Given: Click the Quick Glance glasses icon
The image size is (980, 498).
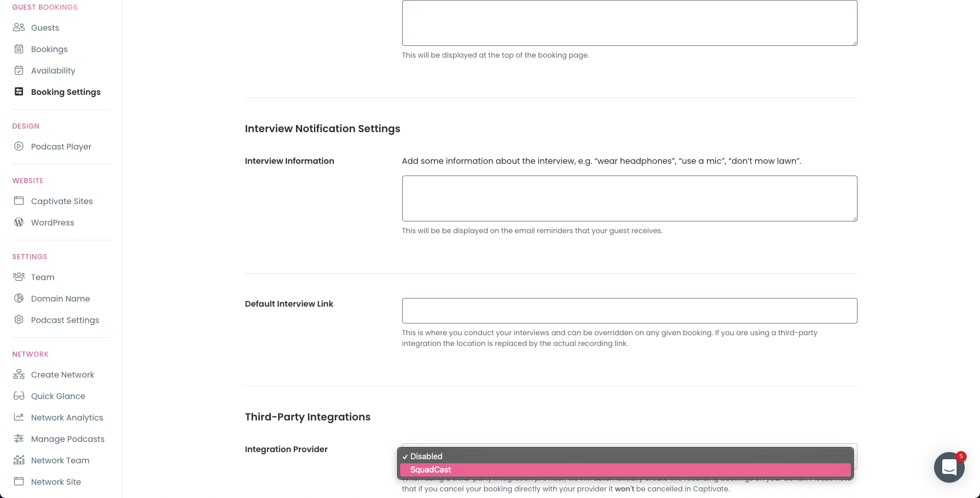Looking at the screenshot, I should (19, 396).
